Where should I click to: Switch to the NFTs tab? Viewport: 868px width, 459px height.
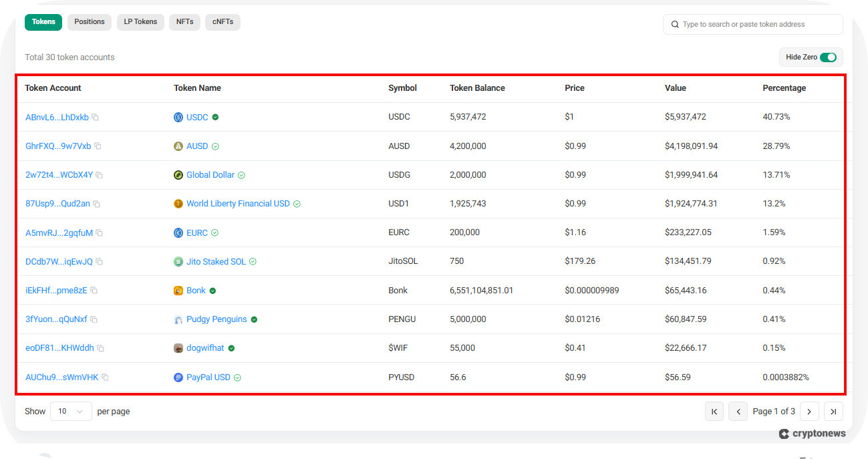[x=184, y=22]
